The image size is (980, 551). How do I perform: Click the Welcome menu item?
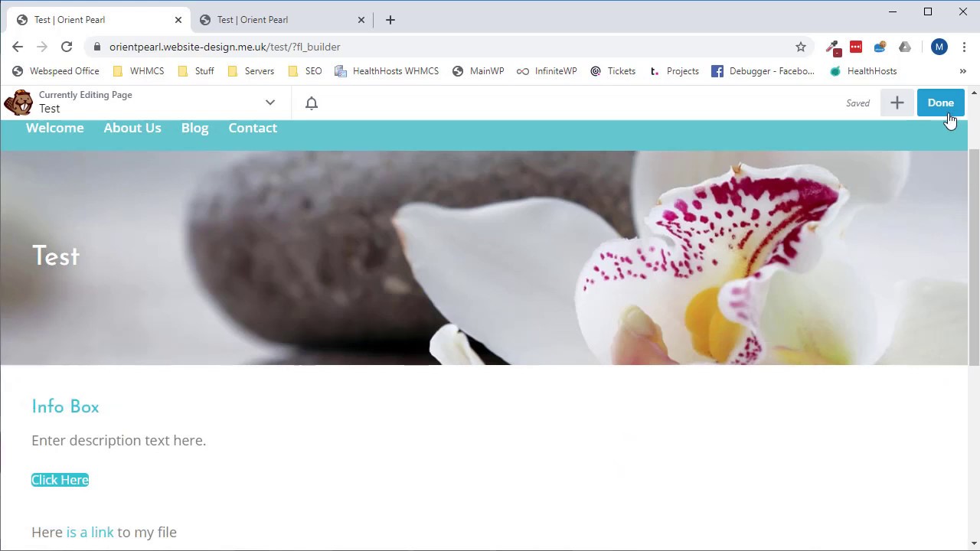click(x=55, y=128)
